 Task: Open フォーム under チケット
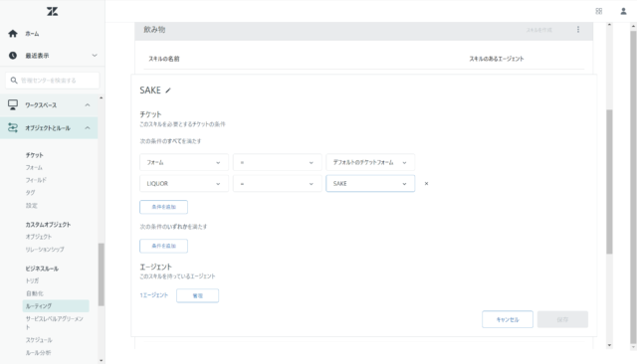coord(34,167)
